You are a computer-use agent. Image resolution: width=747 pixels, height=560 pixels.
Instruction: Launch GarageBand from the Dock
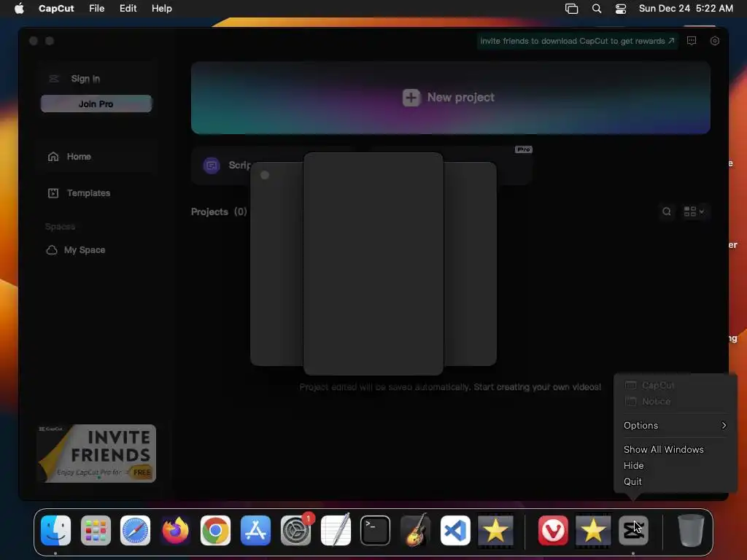415,530
